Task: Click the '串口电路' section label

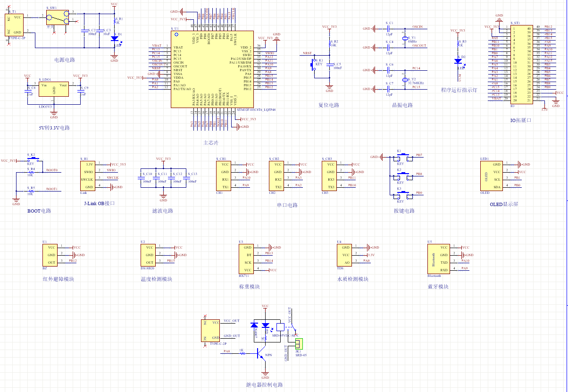Action: (x=287, y=205)
